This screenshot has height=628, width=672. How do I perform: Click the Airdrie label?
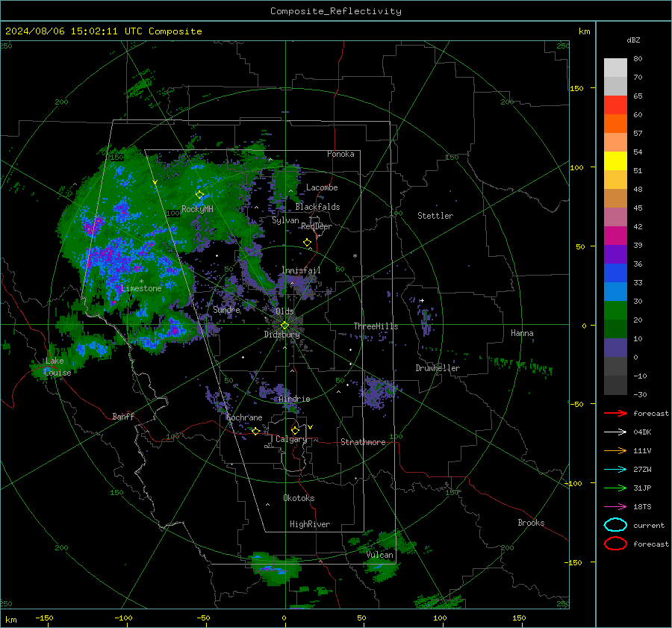point(294,399)
